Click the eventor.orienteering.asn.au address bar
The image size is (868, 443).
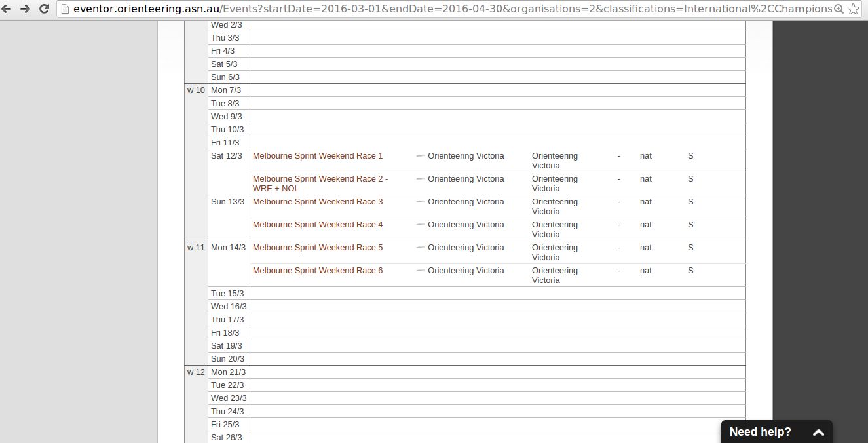pos(452,9)
